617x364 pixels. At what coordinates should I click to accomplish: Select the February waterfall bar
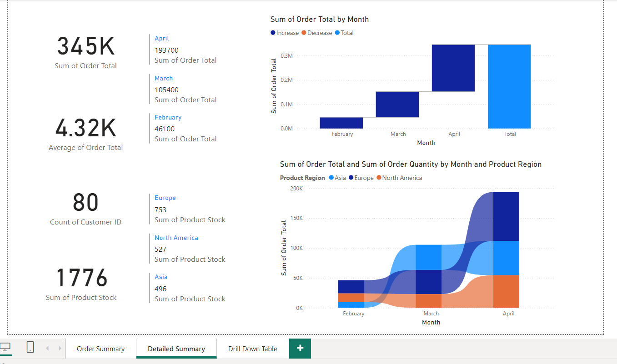[341, 123]
